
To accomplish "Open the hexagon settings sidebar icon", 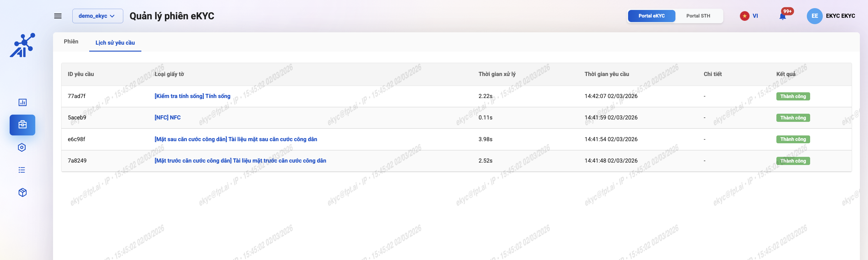I will 22,147.
